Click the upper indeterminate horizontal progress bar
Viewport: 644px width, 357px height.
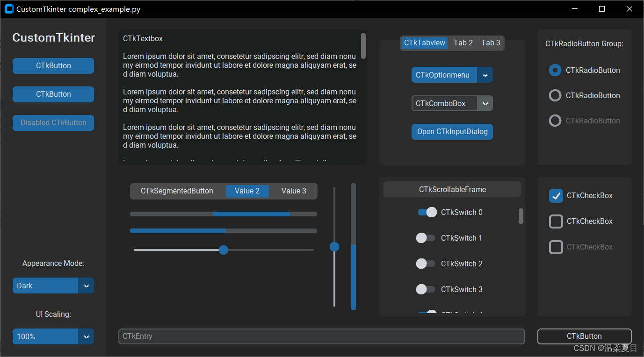(x=224, y=214)
